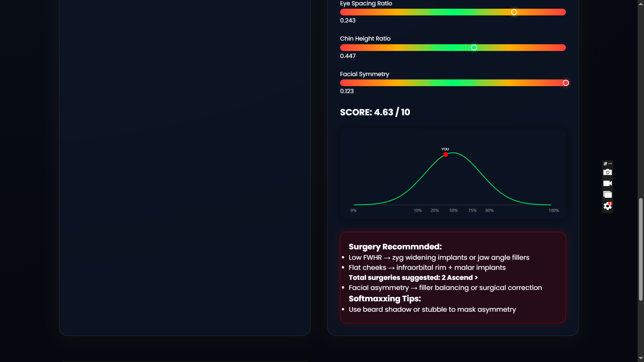Image resolution: width=644 pixels, height=362 pixels.
Task: Click the three-dot more options icon
Action: [x=610, y=164]
